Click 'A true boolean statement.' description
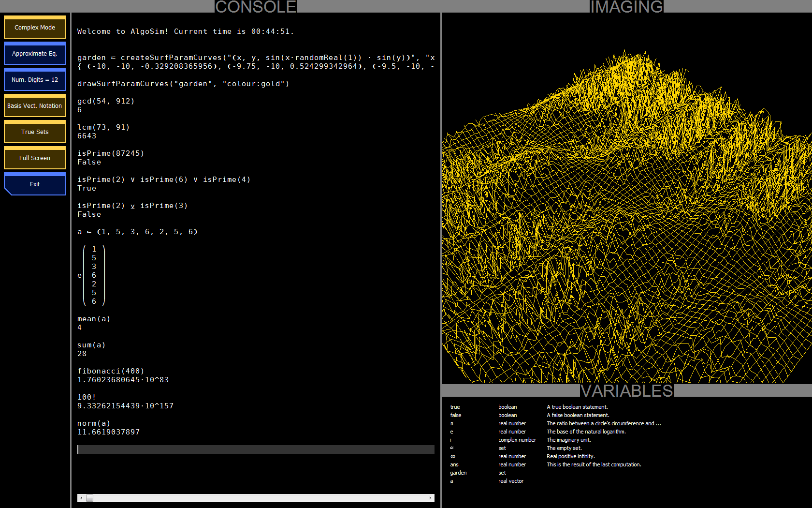This screenshot has height=508, width=812. [577, 407]
